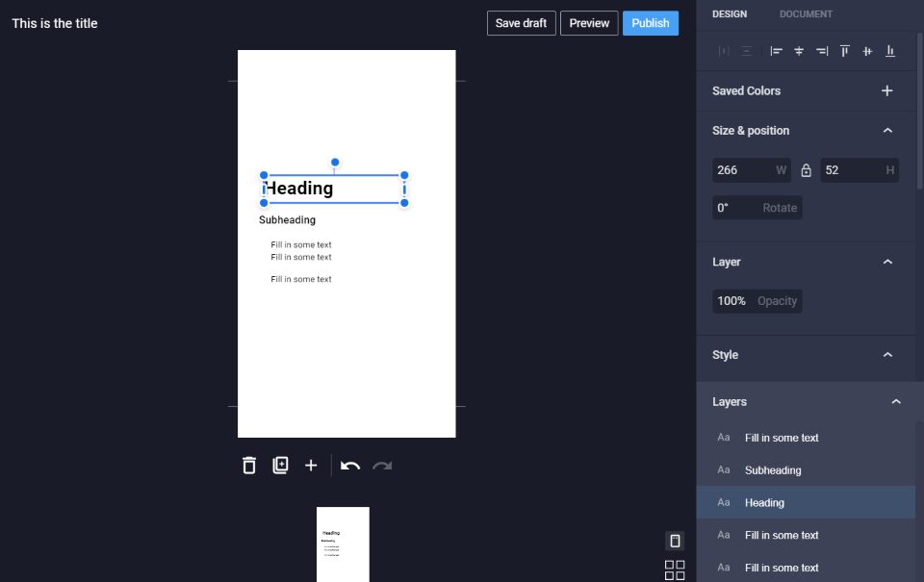
Task: Align bottom icon in Design panel
Action: pyautogui.click(x=890, y=51)
